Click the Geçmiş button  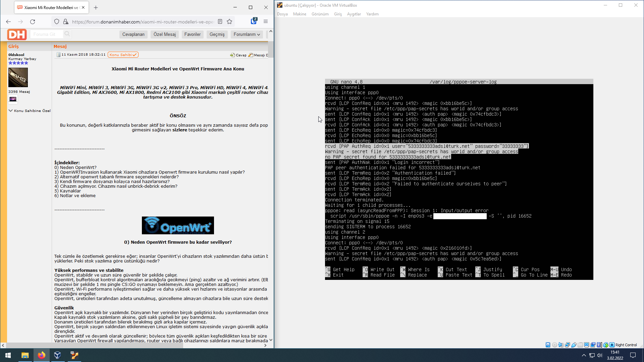217,34
